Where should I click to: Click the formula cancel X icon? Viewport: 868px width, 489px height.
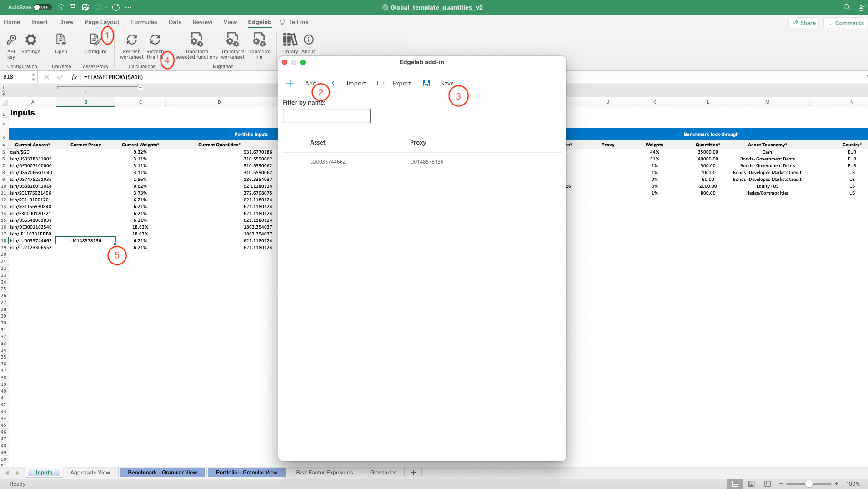[46, 77]
